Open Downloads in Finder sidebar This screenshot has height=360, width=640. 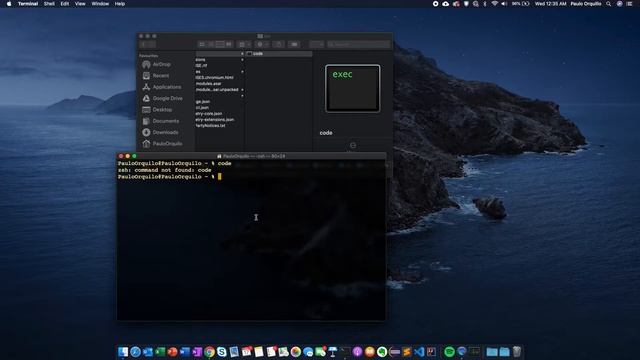(160, 132)
